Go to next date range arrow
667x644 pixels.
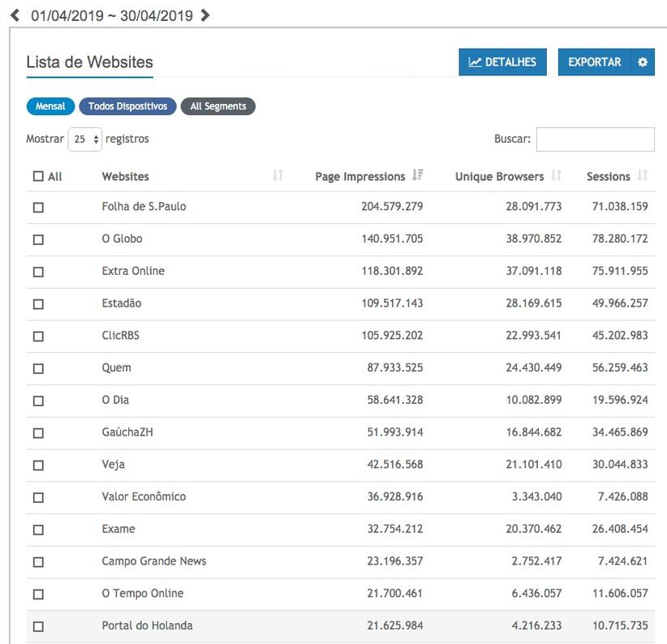pyautogui.click(x=204, y=15)
